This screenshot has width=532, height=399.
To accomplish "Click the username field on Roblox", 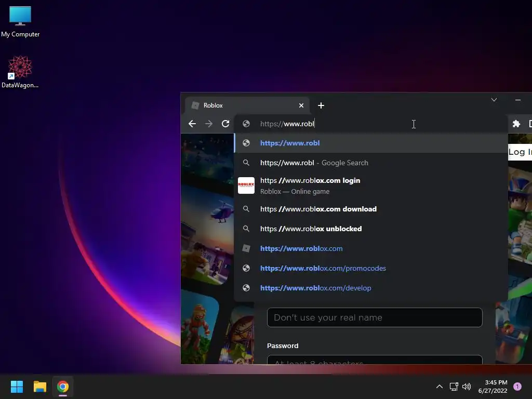I will pyautogui.click(x=375, y=317).
